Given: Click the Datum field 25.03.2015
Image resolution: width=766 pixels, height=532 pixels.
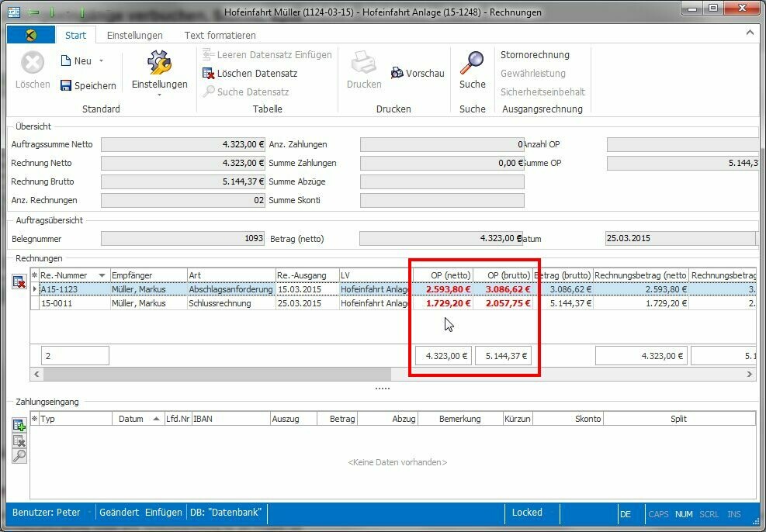Looking at the screenshot, I should point(681,238).
